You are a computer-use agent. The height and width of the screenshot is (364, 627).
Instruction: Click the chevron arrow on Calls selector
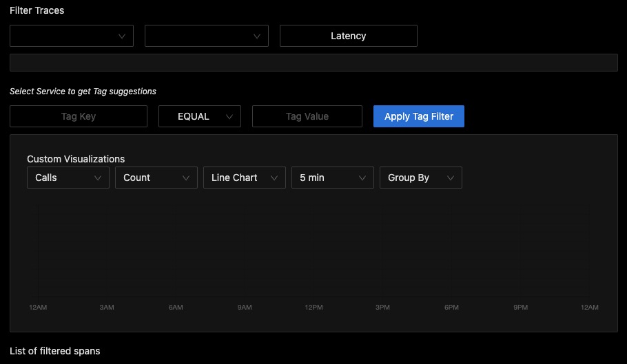point(98,178)
